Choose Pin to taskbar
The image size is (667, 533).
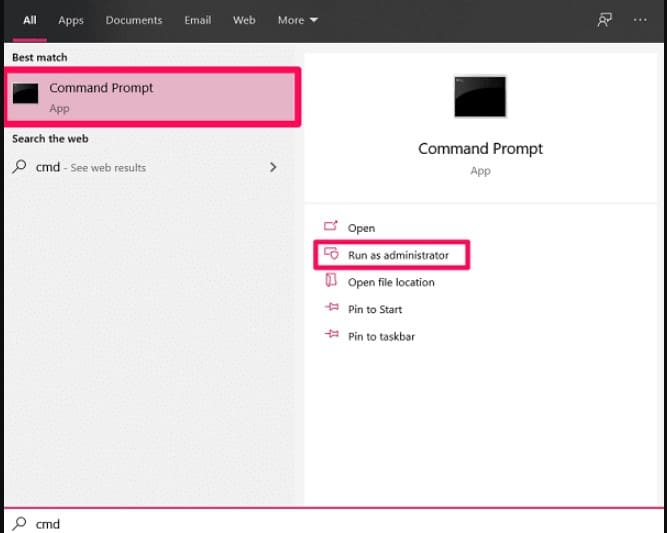pyautogui.click(x=381, y=336)
